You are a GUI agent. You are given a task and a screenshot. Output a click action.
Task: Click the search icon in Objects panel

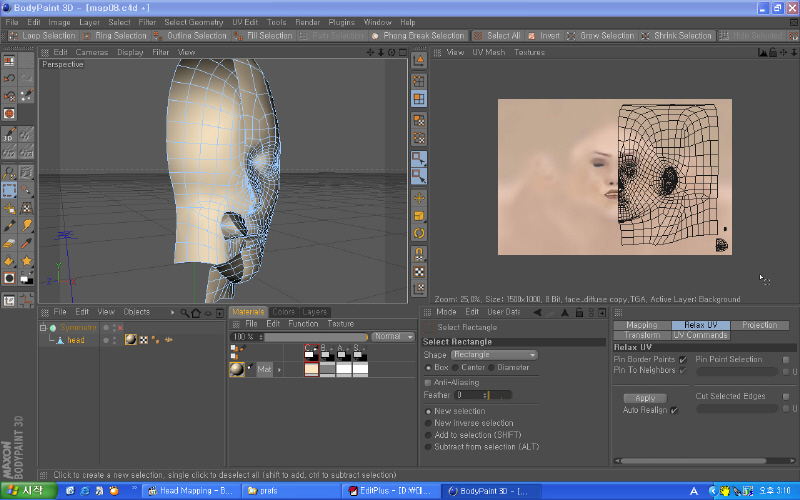tap(184, 313)
